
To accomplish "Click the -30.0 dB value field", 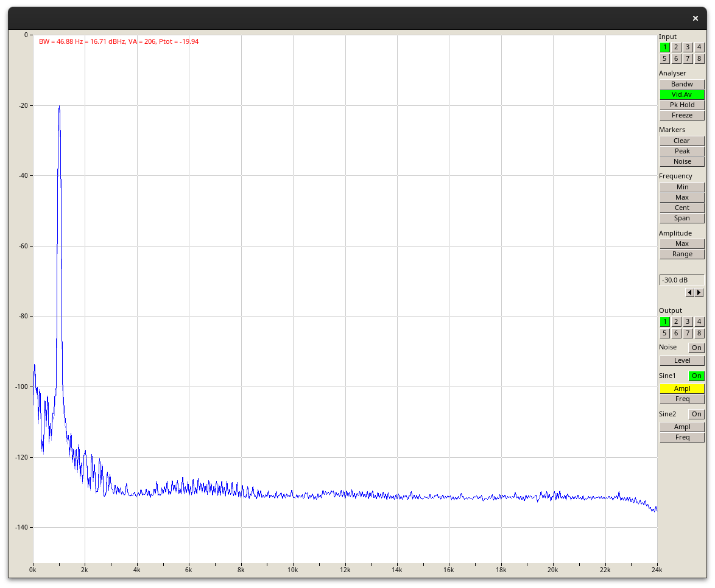I will coord(682,280).
